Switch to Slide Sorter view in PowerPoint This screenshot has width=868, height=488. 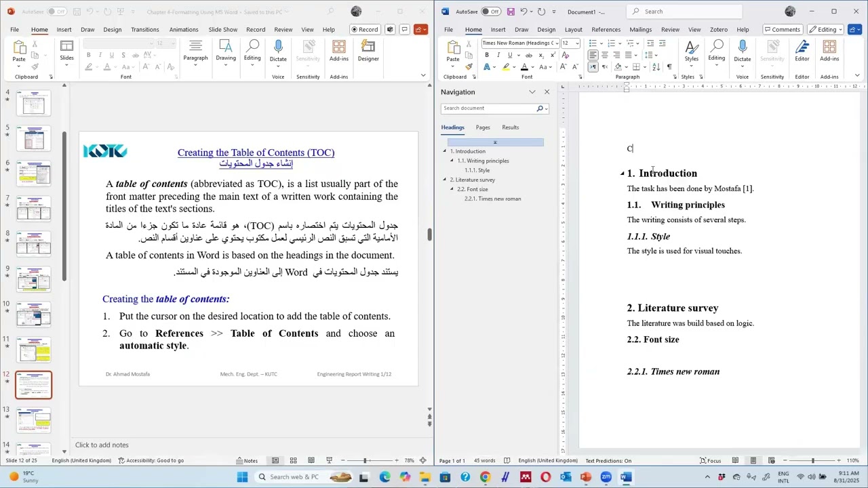293,461
